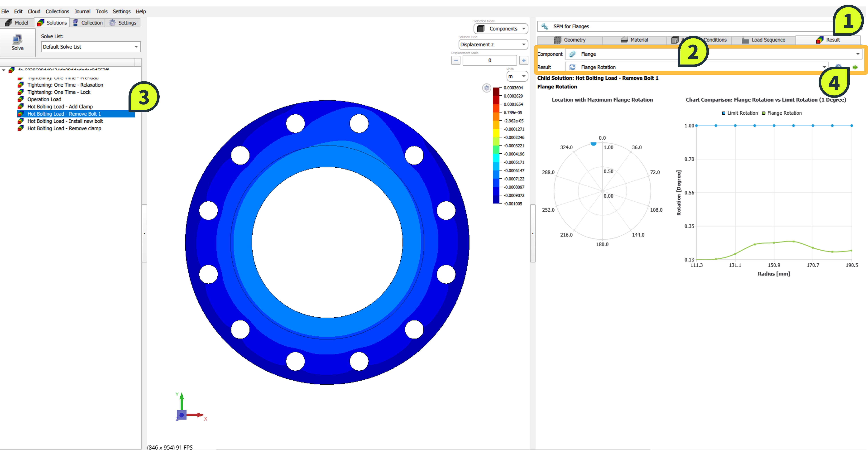868x450 pixels.
Task: Collapse the root solution tree node
Action: [4, 70]
